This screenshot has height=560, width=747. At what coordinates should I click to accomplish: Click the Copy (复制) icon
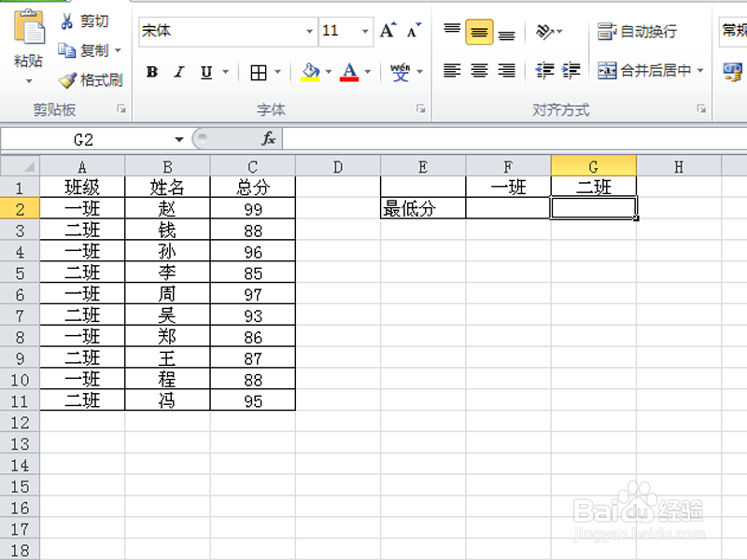pyautogui.click(x=66, y=50)
